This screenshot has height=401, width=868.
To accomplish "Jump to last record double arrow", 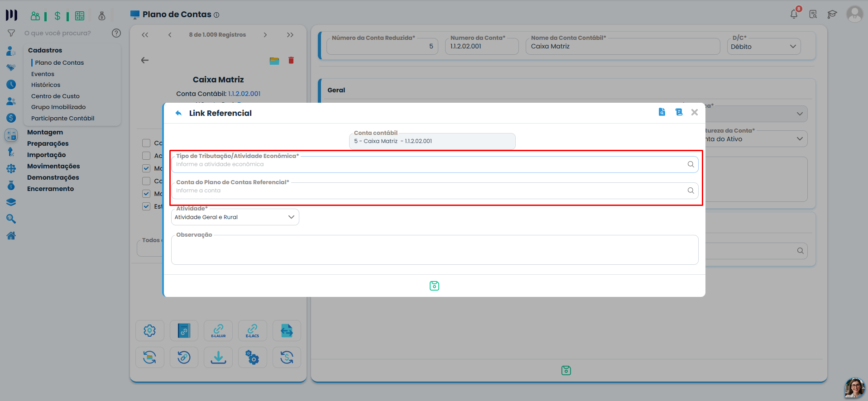I will [x=290, y=35].
